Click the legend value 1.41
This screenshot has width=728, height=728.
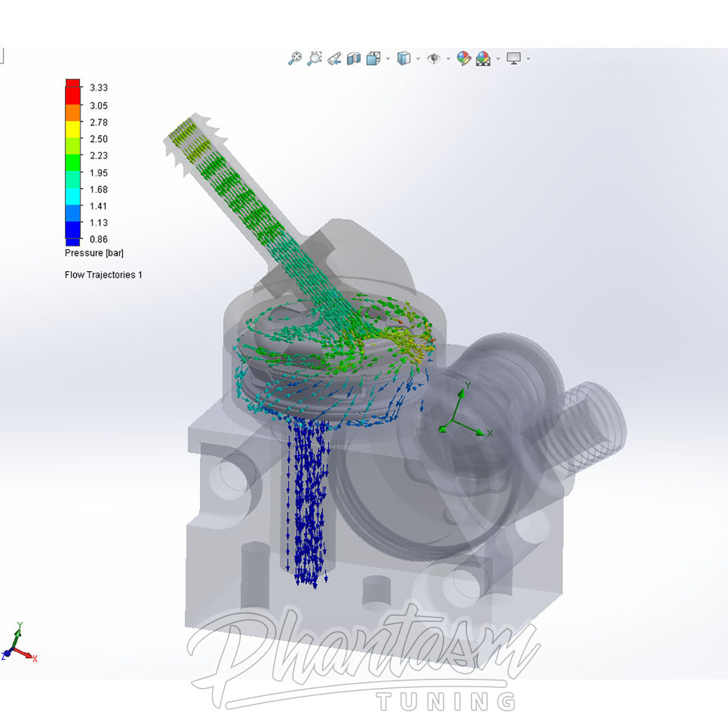pos(99,206)
